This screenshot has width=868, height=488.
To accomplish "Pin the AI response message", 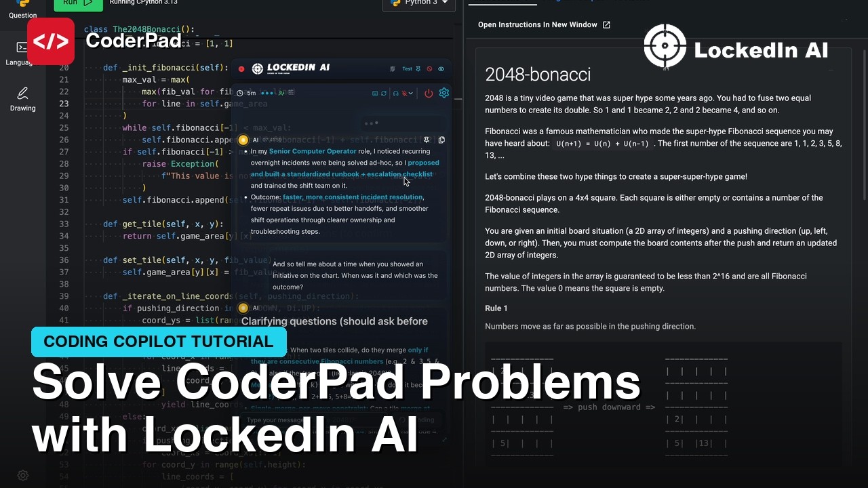I will tap(428, 140).
